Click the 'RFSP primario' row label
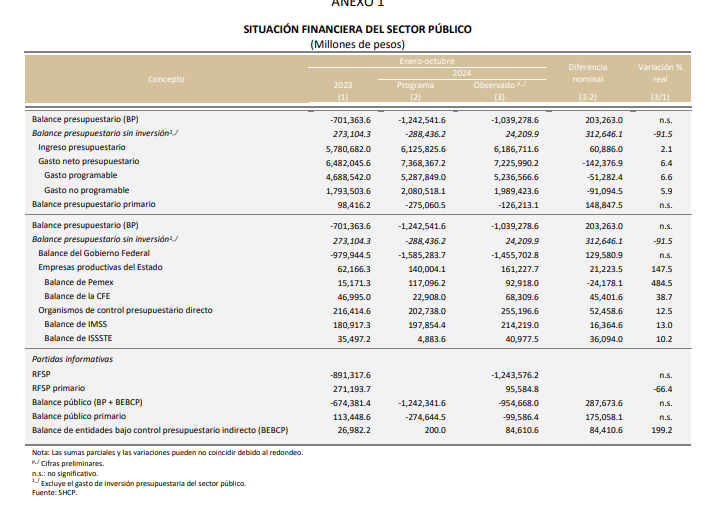The image size is (706, 517). (59, 388)
